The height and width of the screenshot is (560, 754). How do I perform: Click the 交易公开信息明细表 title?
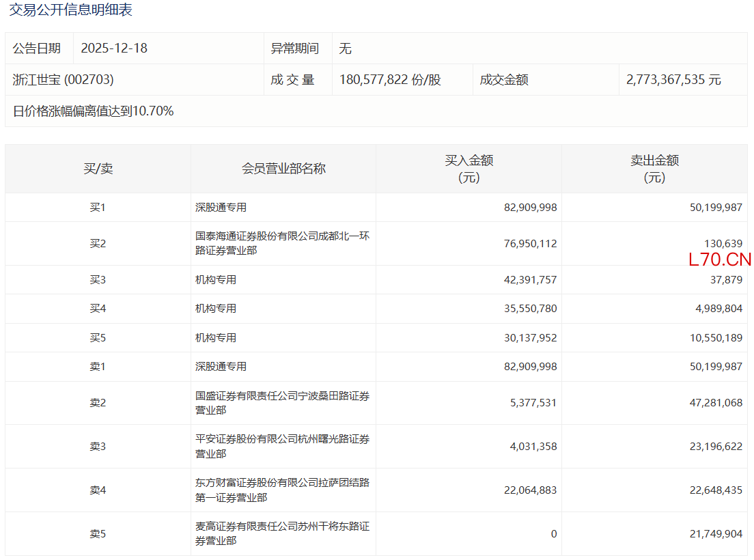(70, 10)
